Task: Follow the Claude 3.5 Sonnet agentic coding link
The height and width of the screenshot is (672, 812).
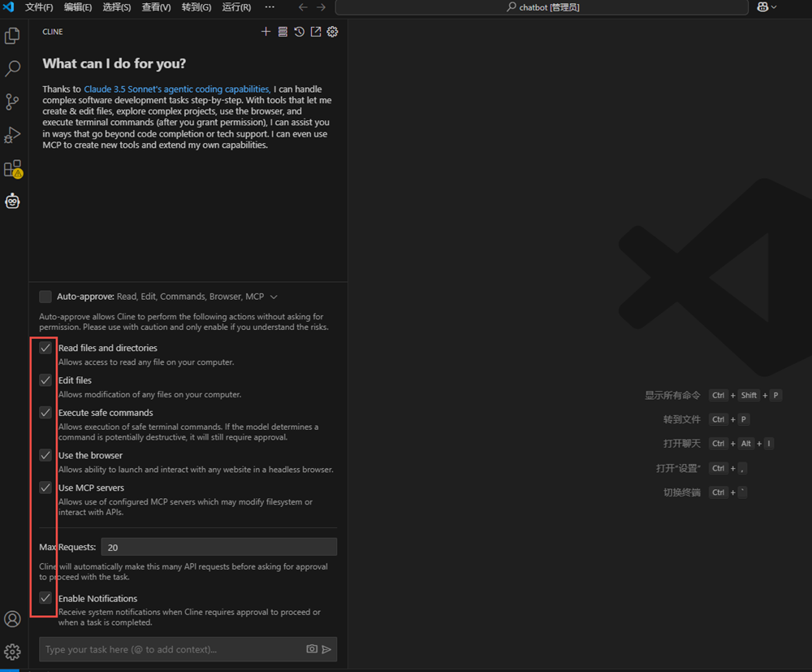Action: pyautogui.click(x=177, y=89)
